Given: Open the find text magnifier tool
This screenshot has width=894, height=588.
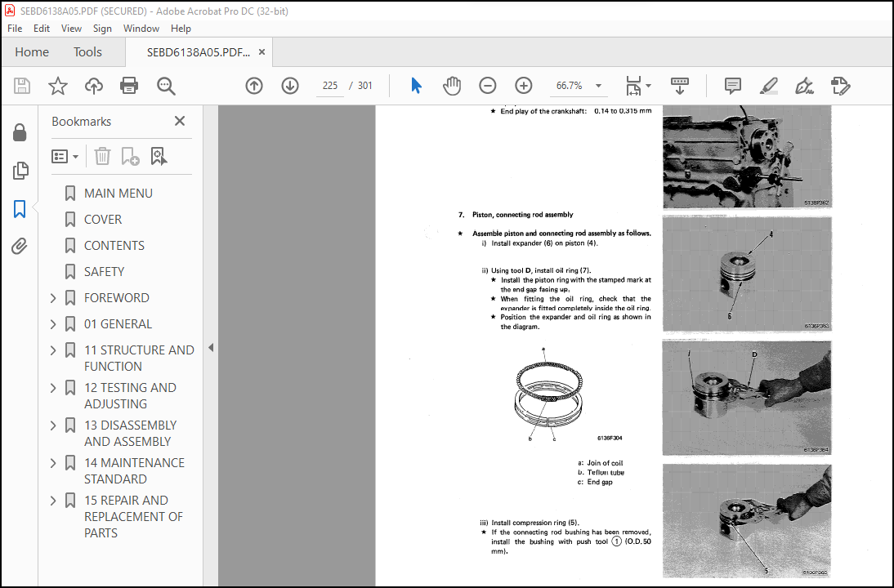Looking at the screenshot, I should (166, 86).
